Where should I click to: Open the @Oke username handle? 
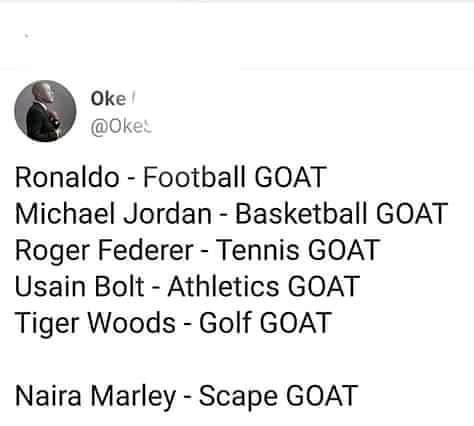121,127
